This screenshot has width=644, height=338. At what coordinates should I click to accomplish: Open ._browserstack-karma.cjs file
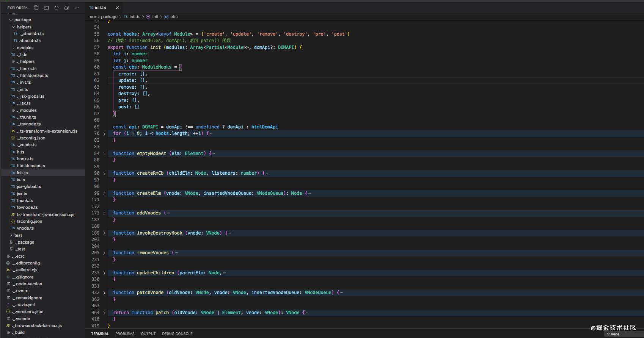point(37,325)
